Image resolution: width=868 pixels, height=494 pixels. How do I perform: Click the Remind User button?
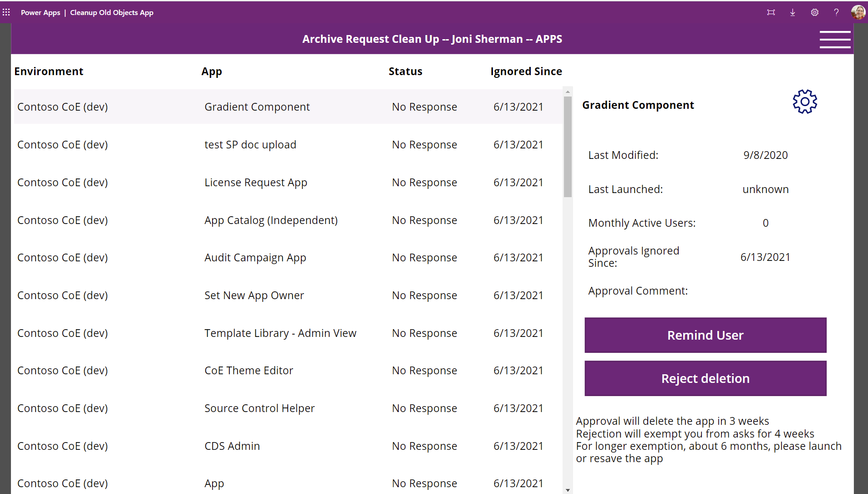[x=705, y=335]
